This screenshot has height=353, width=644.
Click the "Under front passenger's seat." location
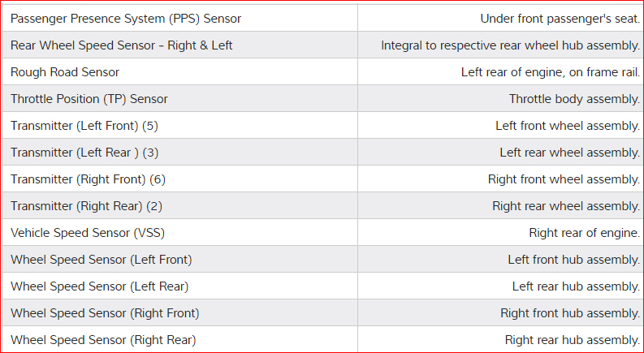(x=560, y=19)
